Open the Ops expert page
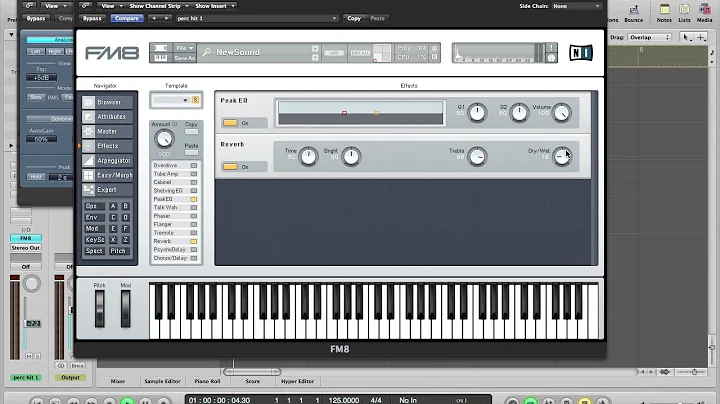The width and height of the screenshot is (720, 404). [94, 206]
